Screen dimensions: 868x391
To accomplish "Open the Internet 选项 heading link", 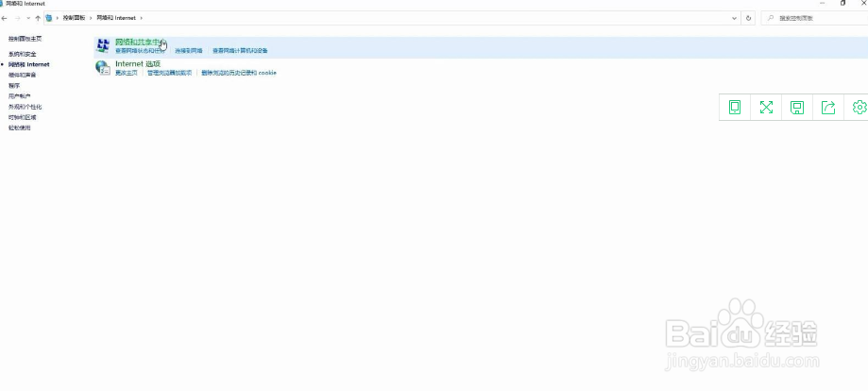I will (x=138, y=63).
